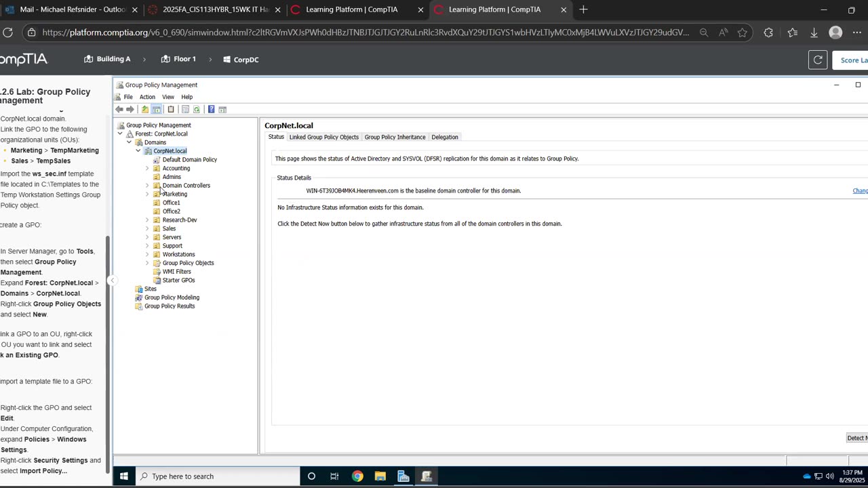Select the Status tab
Screen dimensions: 868x488
[x=276, y=137]
